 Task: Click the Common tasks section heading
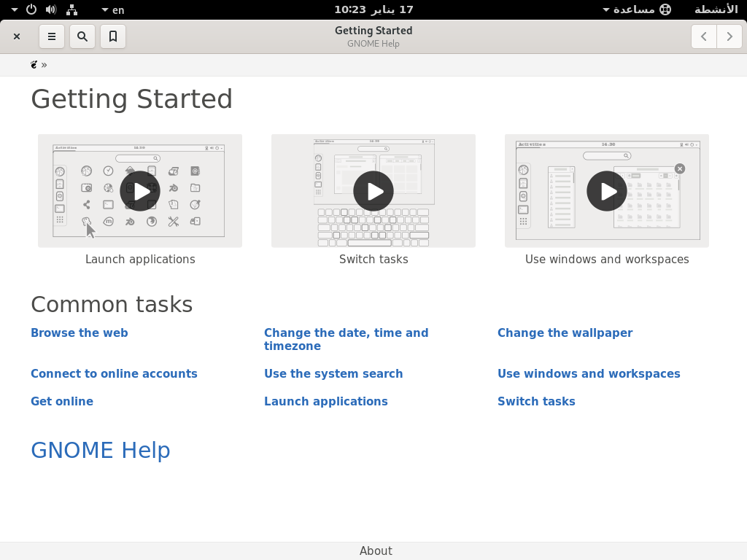tap(112, 305)
